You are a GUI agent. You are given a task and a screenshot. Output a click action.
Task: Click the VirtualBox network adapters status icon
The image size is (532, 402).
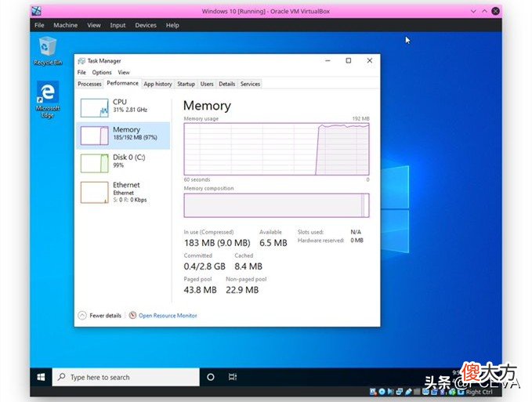coord(399,392)
